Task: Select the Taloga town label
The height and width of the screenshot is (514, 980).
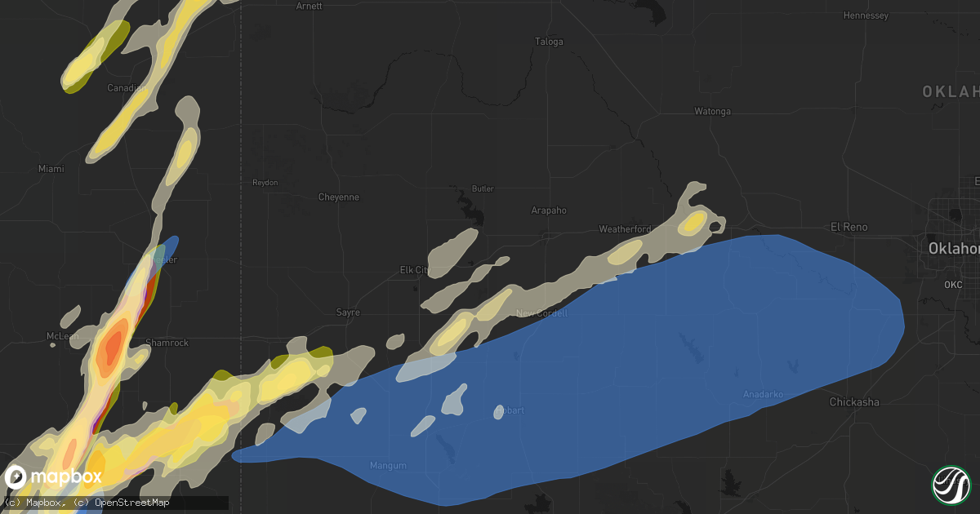Action: click(549, 42)
